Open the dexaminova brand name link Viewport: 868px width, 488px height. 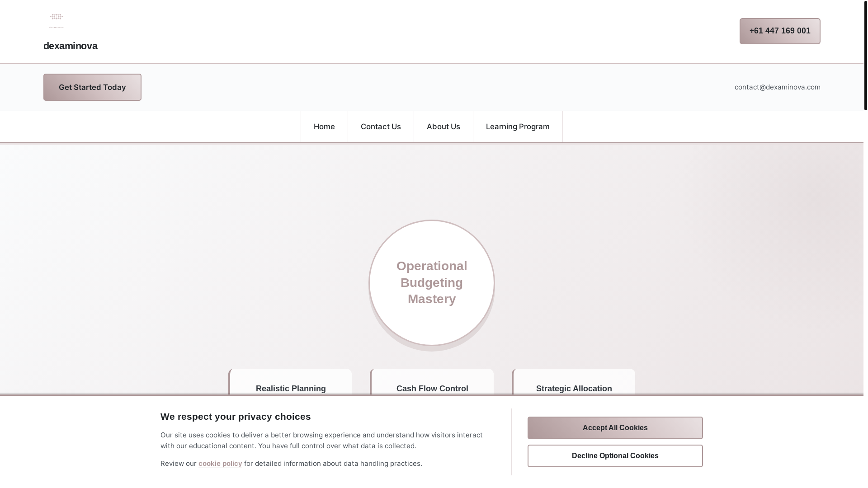coord(71,46)
